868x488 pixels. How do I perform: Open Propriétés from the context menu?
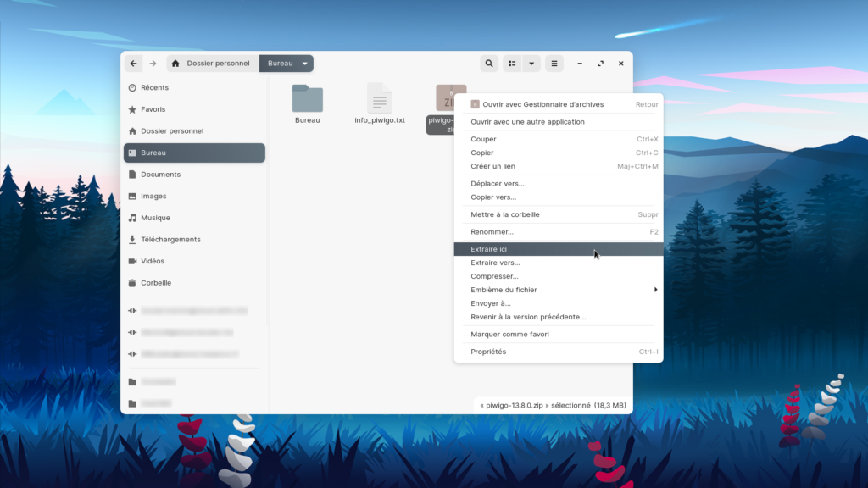click(559, 352)
